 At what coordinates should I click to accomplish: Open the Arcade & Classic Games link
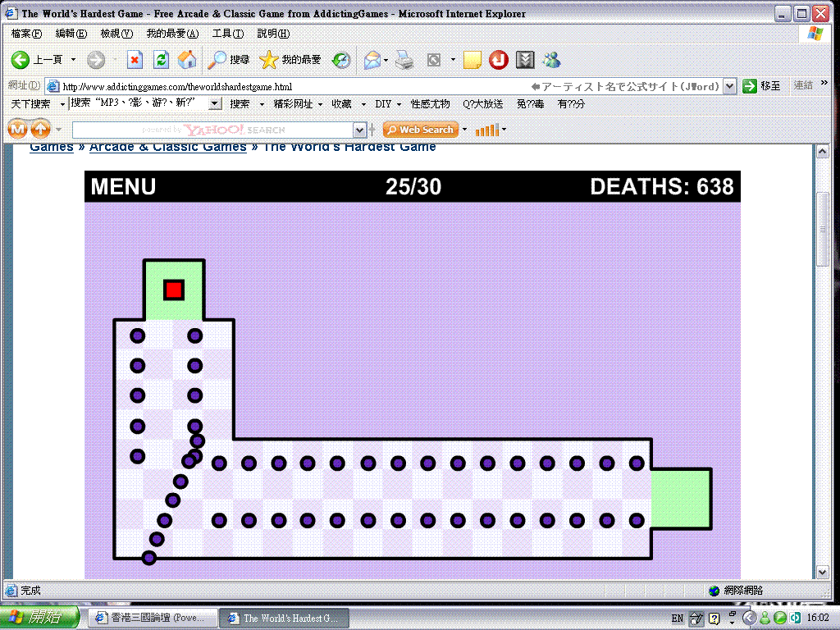(167, 147)
